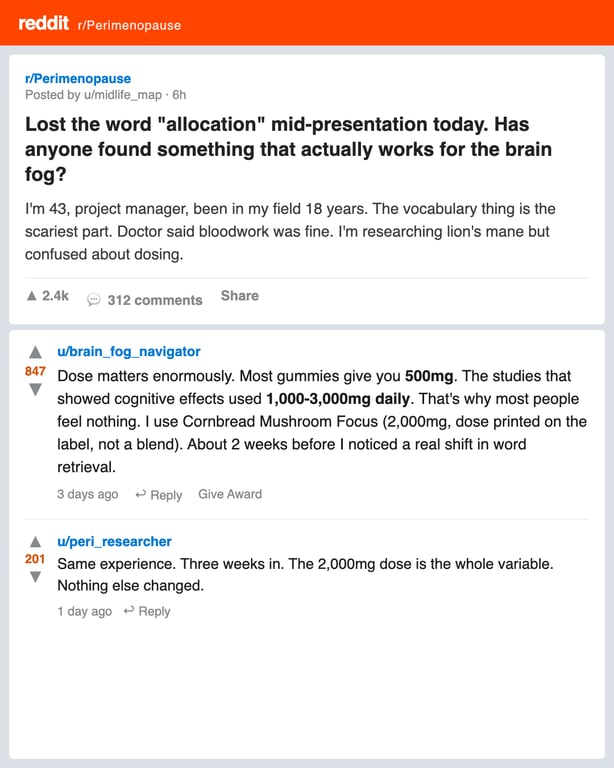614x768 pixels.
Task: Upvote the comment by u/peri_researcher
Action: click(x=35, y=542)
